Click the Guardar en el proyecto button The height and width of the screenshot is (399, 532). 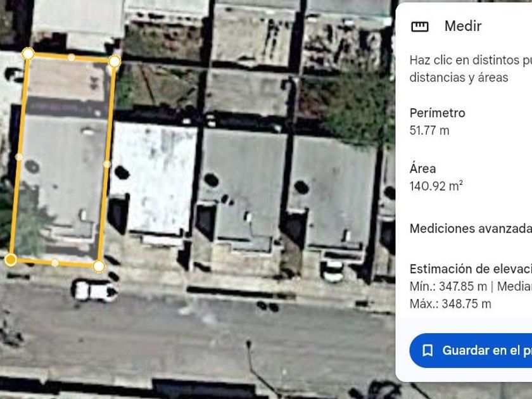click(471, 350)
